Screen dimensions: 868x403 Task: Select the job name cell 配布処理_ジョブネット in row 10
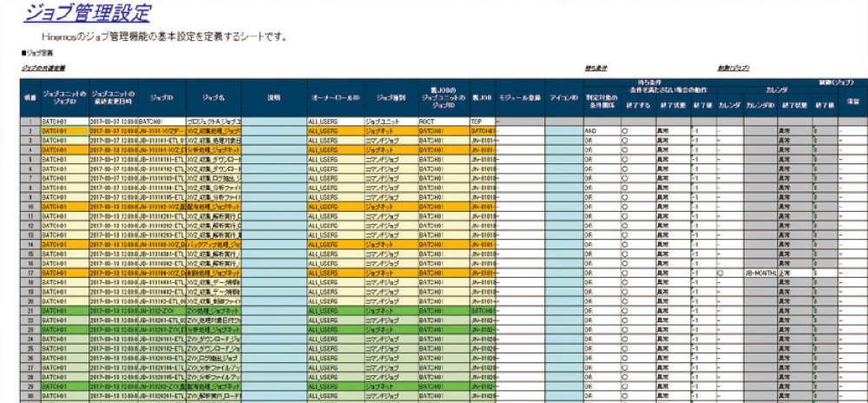click(214, 207)
